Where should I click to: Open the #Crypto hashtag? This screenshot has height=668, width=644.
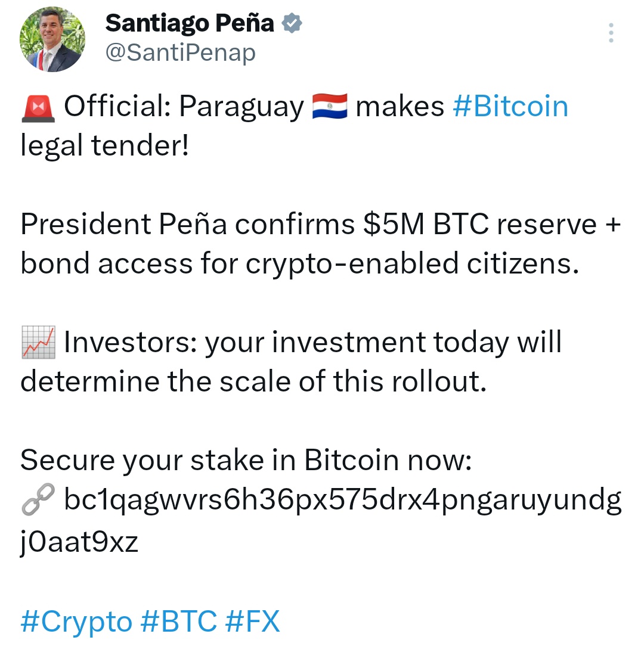[76, 622]
